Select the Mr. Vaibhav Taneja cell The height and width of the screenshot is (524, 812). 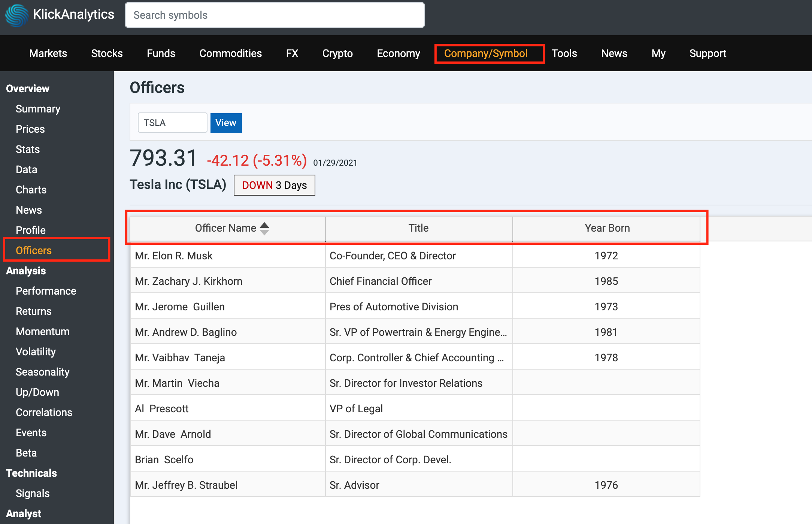coord(228,358)
